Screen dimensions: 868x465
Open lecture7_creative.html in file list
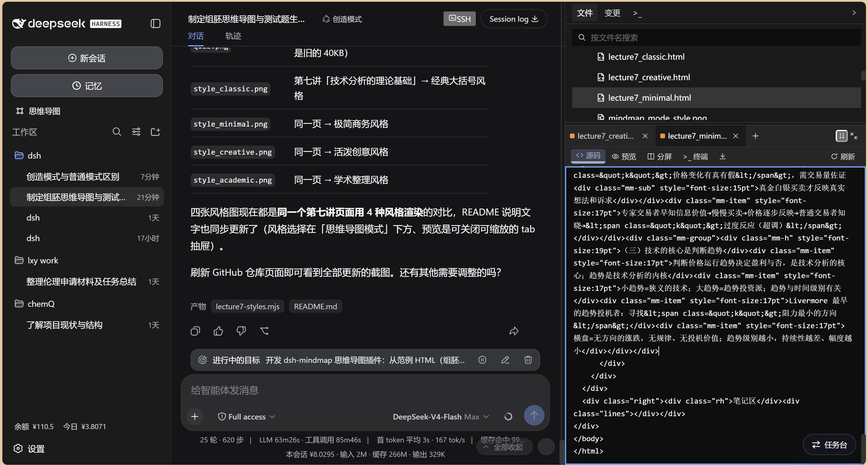click(716, 77)
